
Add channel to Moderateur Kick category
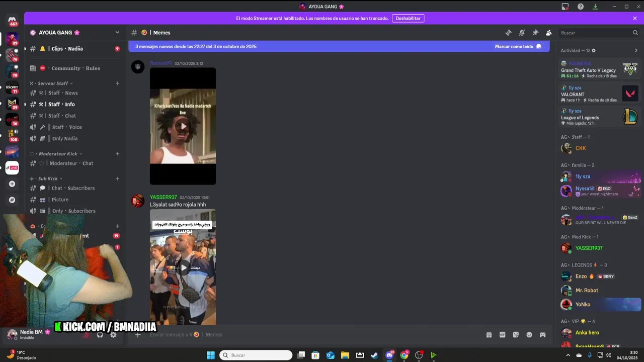[117, 154]
